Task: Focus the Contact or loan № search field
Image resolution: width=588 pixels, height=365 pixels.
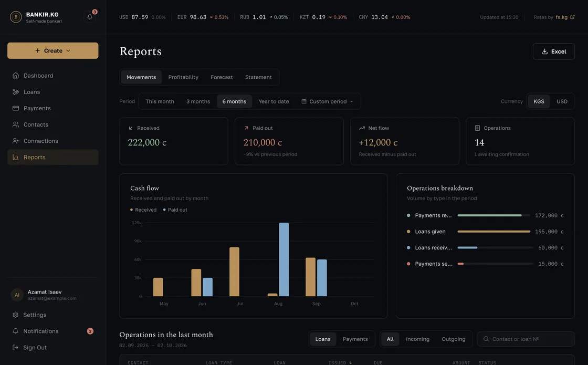Action: [526, 339]
